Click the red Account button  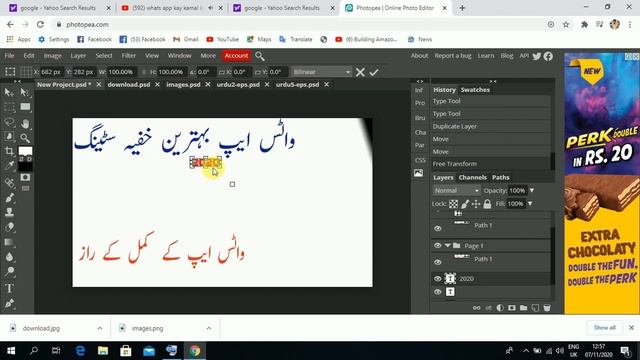coord(236,56)
